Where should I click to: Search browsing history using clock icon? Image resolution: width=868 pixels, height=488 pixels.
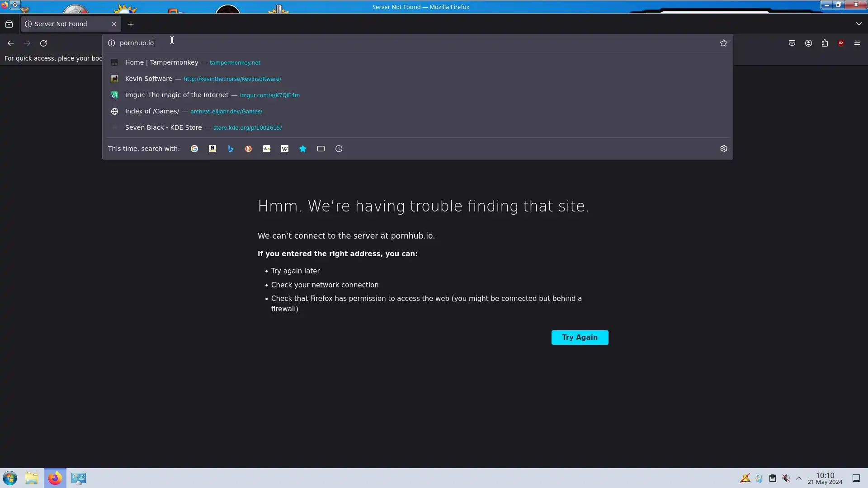pos(339,149)
